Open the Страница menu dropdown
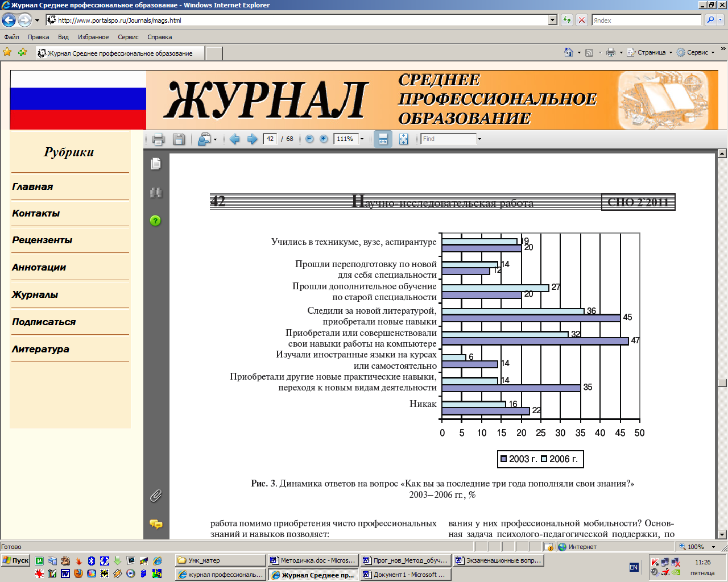The height and width of the screenshot is (582, 728). pyautogui.click(x=649, y=52)
